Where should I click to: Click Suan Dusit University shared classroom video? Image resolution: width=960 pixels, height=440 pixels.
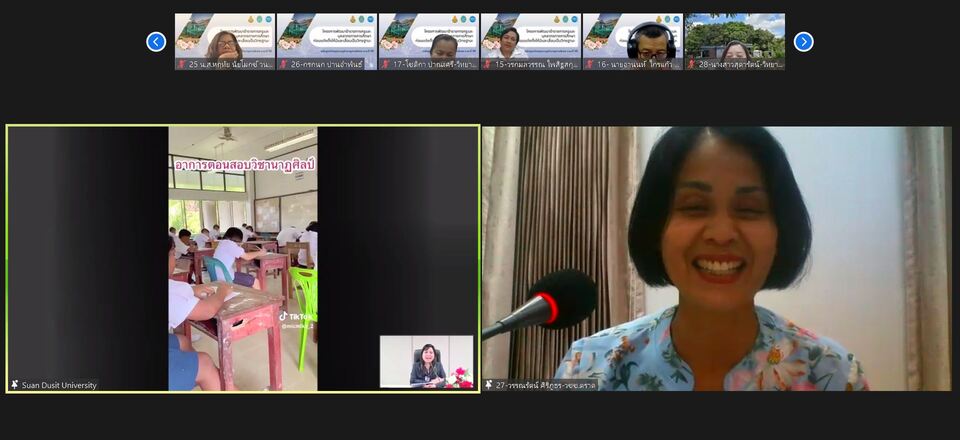(x=243, y=258)
